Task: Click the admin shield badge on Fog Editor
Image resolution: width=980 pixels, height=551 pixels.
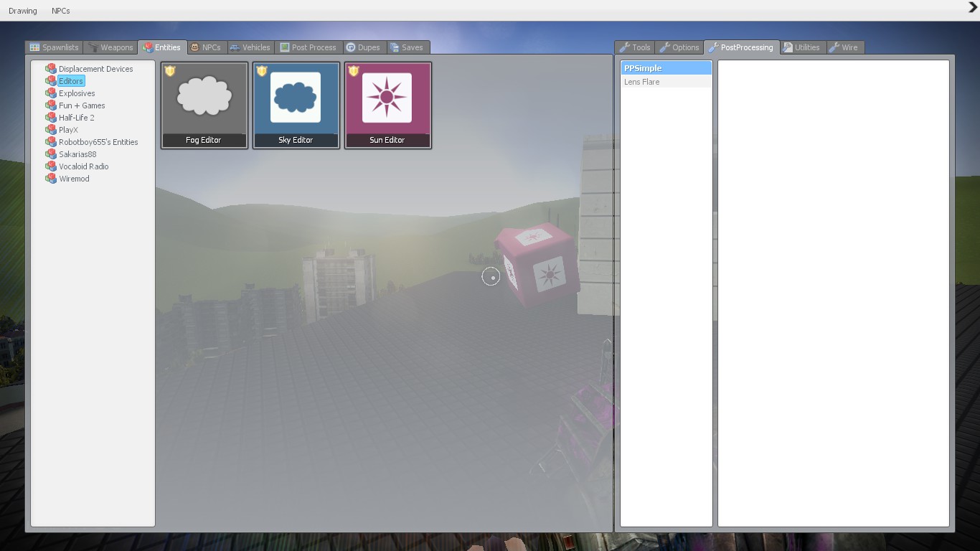Action: coord(170,71)
